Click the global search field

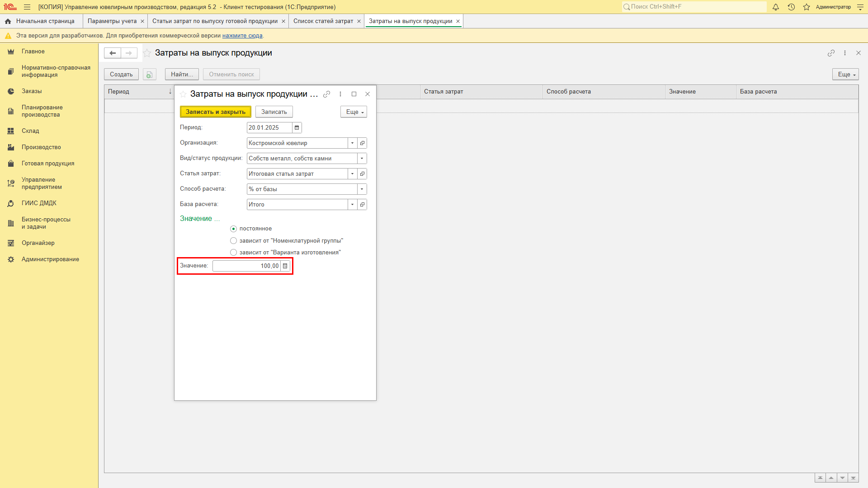coord(694,7)
